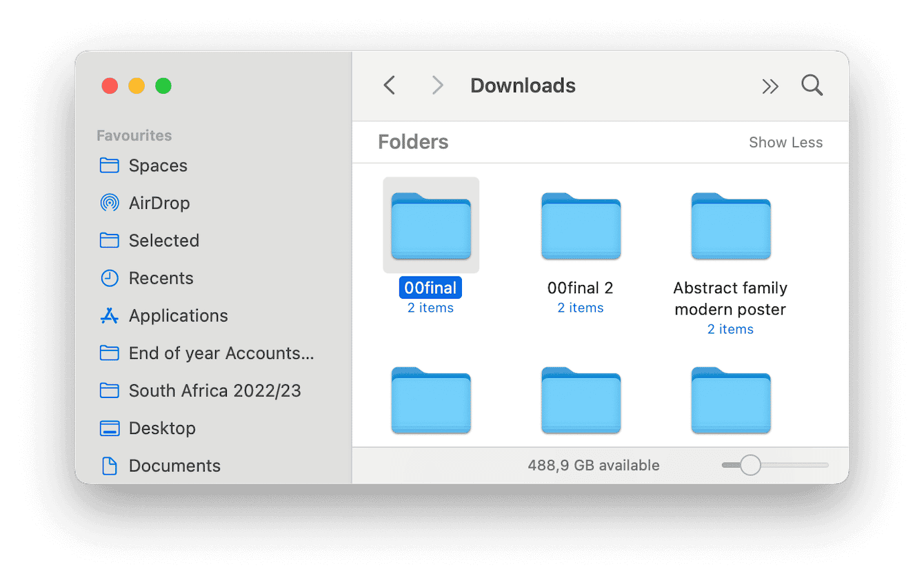Click the selected 00final folder icon

point(431,226)
